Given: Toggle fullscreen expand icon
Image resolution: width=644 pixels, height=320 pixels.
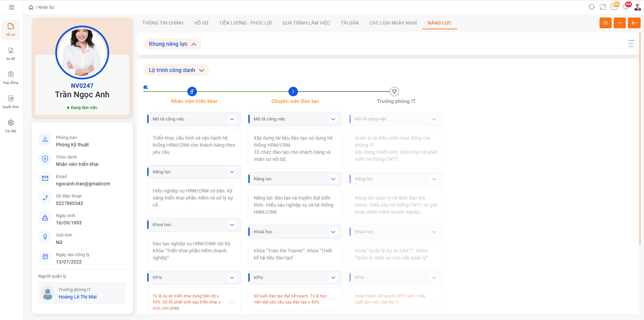Looking at the screenshot, I should click(x=603, y=7).
